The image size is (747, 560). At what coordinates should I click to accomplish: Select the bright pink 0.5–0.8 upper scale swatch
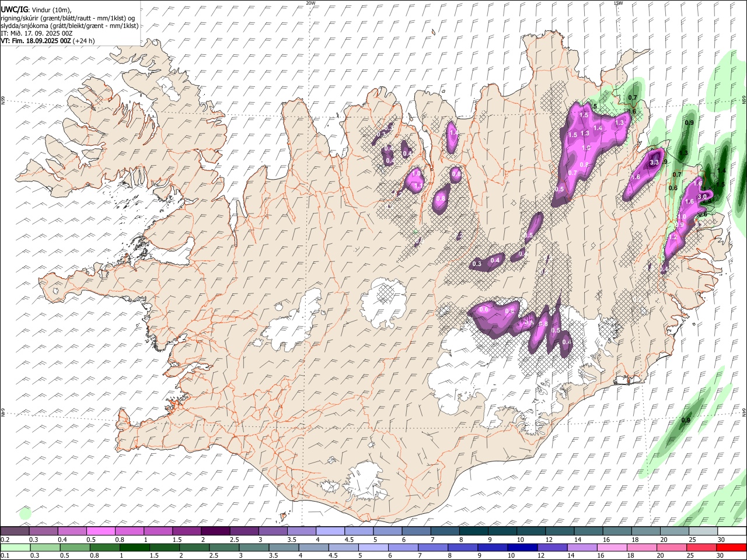(100, 531)
